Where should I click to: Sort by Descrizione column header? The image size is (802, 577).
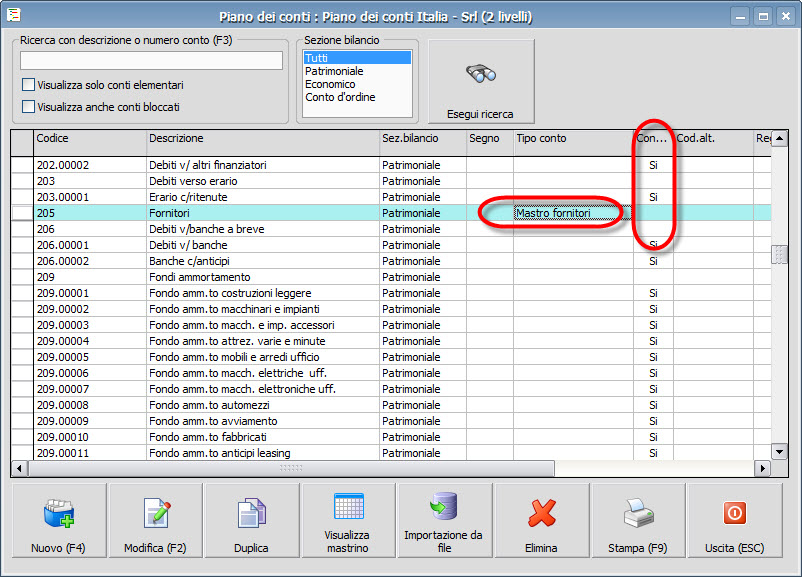tap(263, 143)
